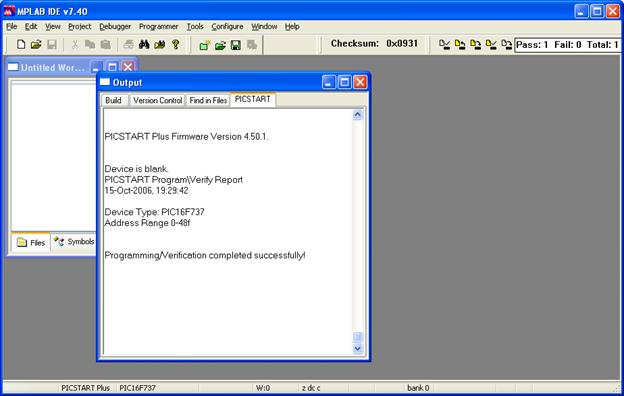The width and height of the screenshot is (624, 396).
Task: Switch to the Symbols tab in workspace
Action: click(x=74, y=242)
